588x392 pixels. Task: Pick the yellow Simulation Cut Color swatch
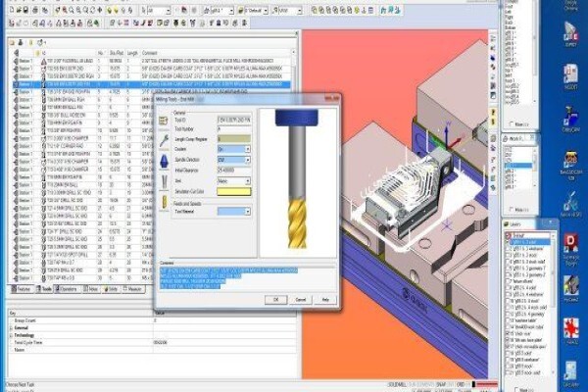234,192
